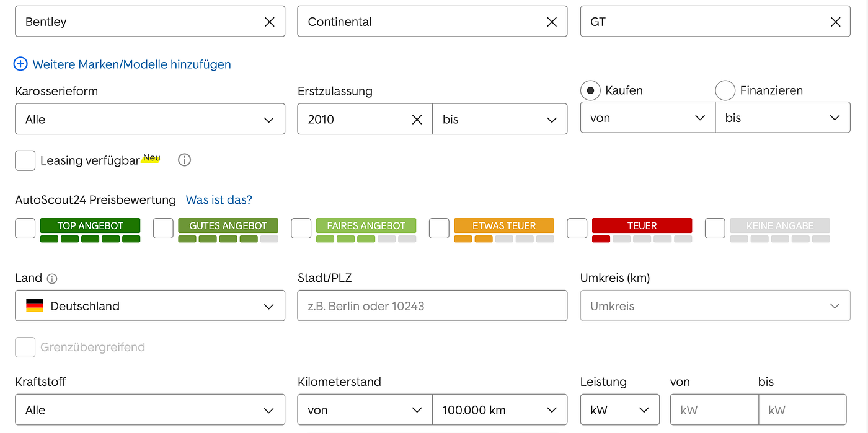
Task: Focus the Leistung 'bis' kW field
Action: click(x=802, y=409)
